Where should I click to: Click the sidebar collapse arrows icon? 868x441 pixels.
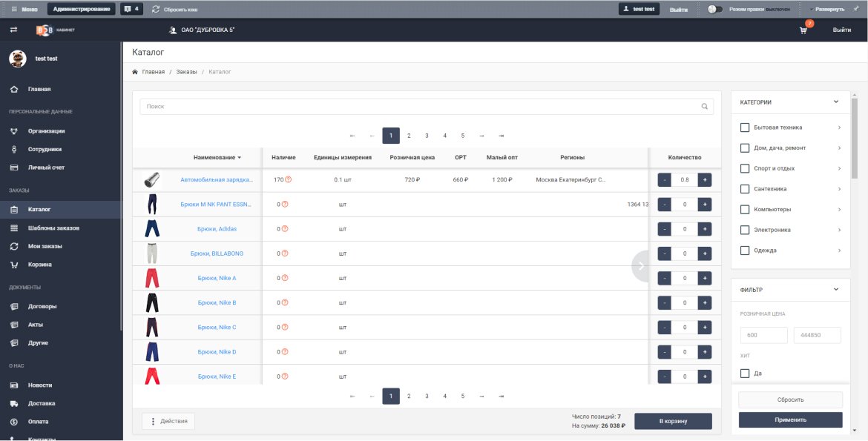point(14,30)
